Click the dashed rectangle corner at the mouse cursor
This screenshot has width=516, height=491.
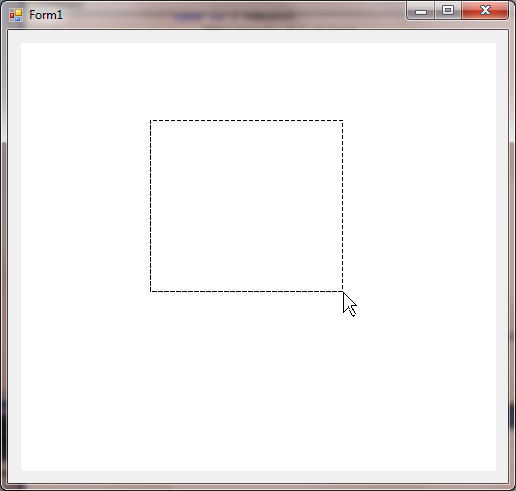[342, 291]
